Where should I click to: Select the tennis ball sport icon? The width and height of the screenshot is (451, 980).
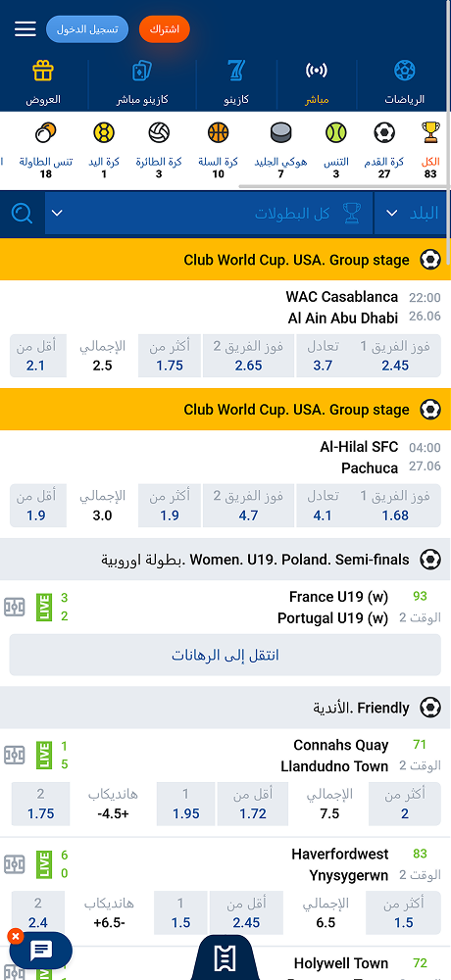click(336, 132)
